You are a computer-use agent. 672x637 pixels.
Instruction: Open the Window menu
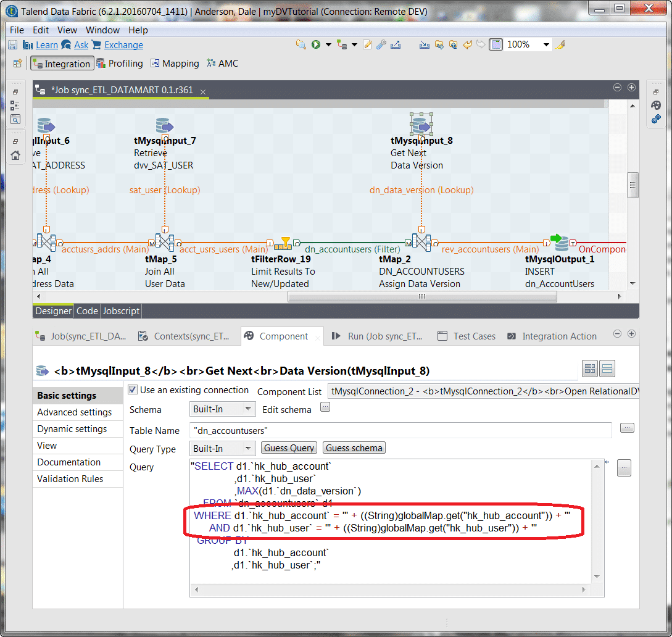[x=102, y=30]
